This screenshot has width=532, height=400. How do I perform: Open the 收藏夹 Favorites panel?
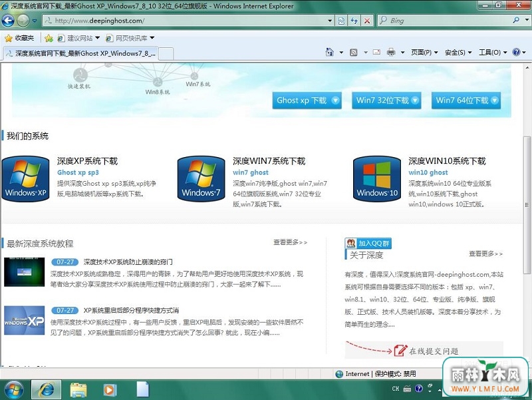click(19, 38)
